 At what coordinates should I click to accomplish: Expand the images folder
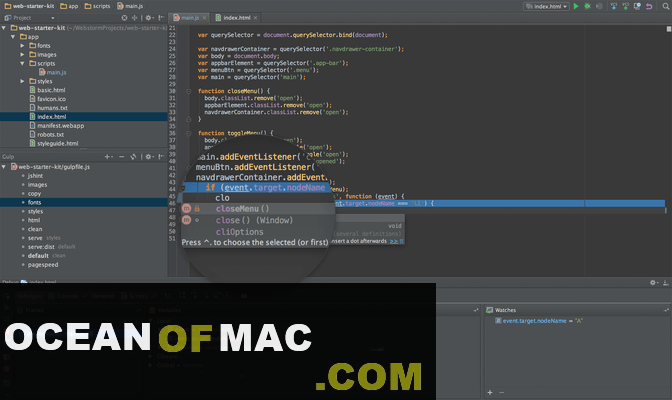[x=22, y=54]
